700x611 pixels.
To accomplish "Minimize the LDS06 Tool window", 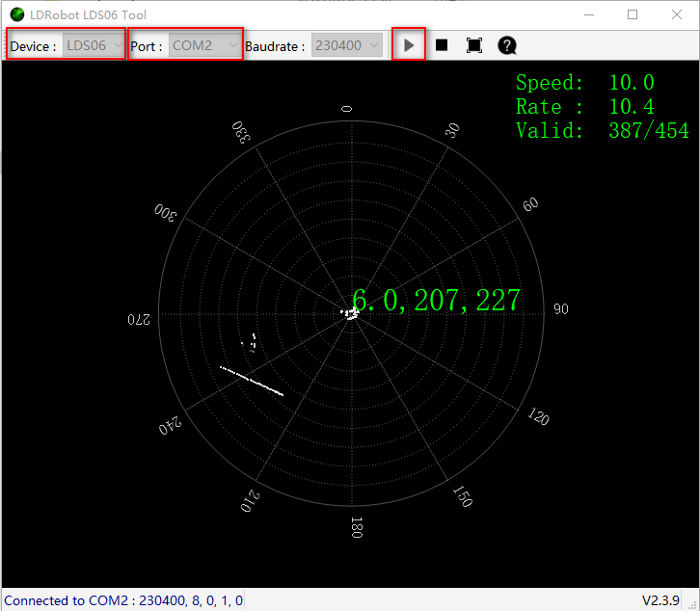I will pos(589,14).
